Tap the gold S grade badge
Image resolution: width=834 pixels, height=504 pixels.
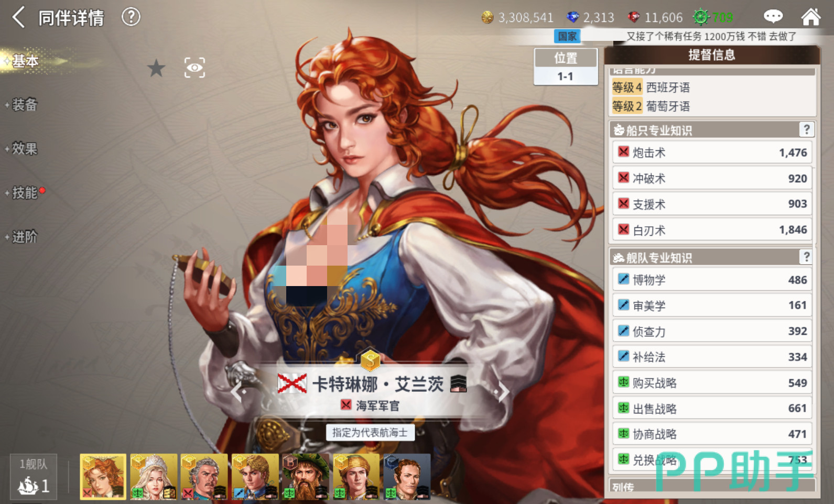(x=370, y=359)
